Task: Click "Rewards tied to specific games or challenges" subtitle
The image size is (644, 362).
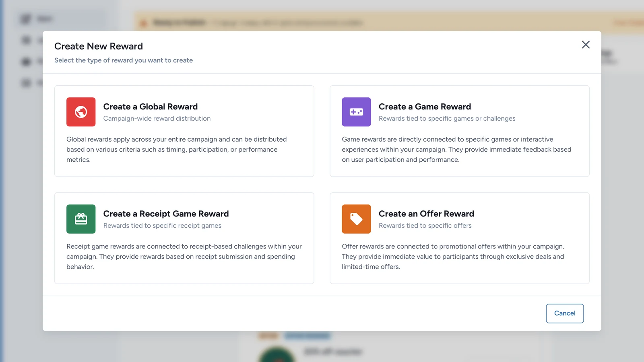Action: 447,118
